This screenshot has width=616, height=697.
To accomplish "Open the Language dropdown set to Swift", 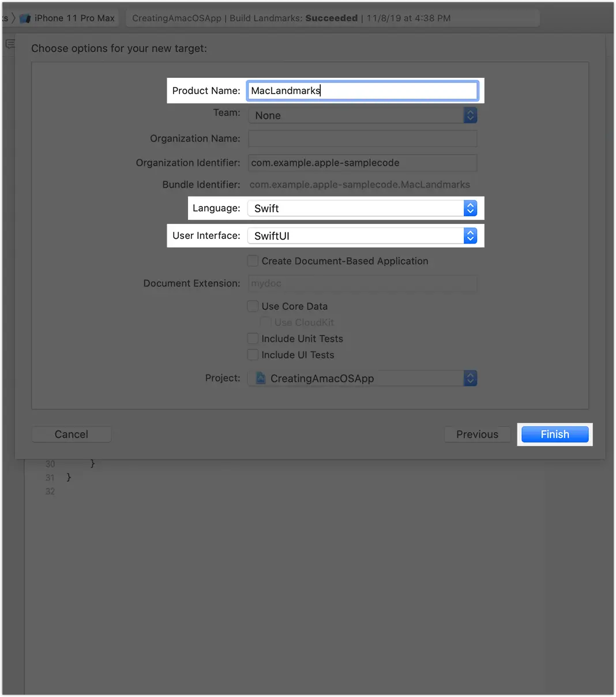I will (362, 208).
